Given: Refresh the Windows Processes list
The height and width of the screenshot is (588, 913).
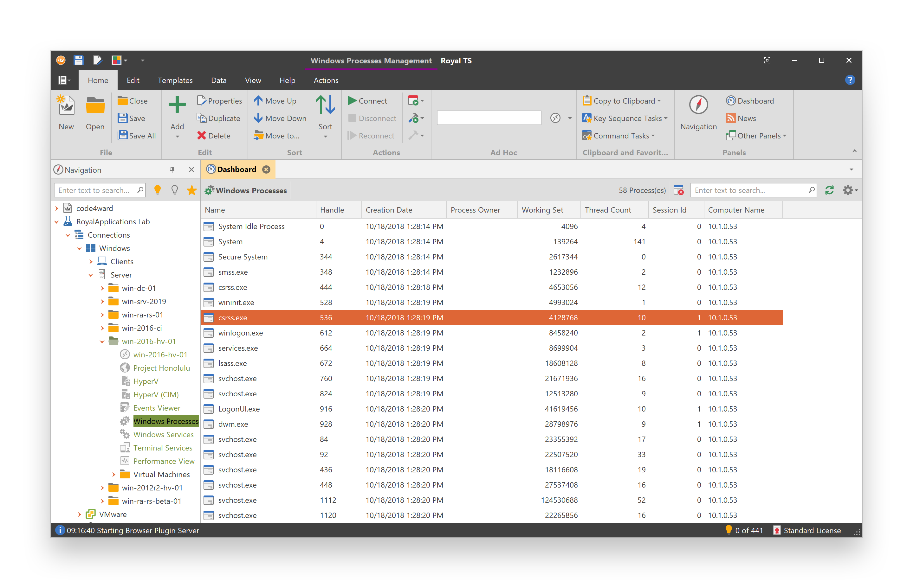Looking at the screenshot, I should pos(830,190).
